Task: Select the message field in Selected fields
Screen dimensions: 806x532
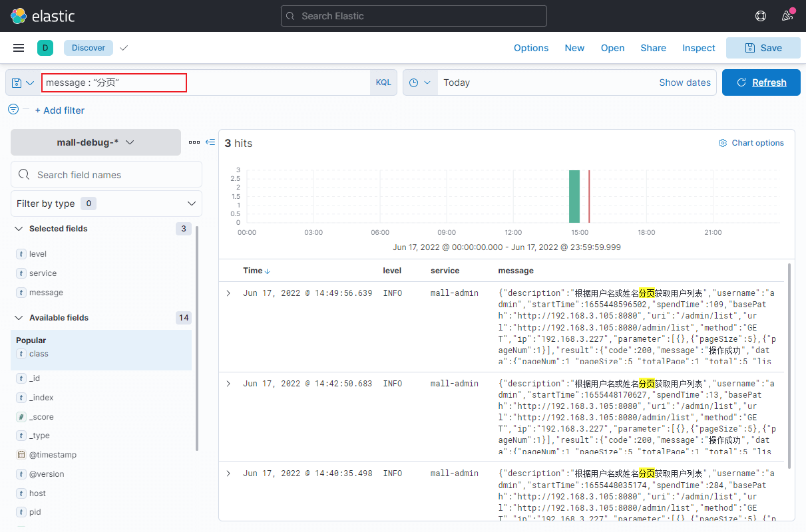Action: tap(47, 293)
